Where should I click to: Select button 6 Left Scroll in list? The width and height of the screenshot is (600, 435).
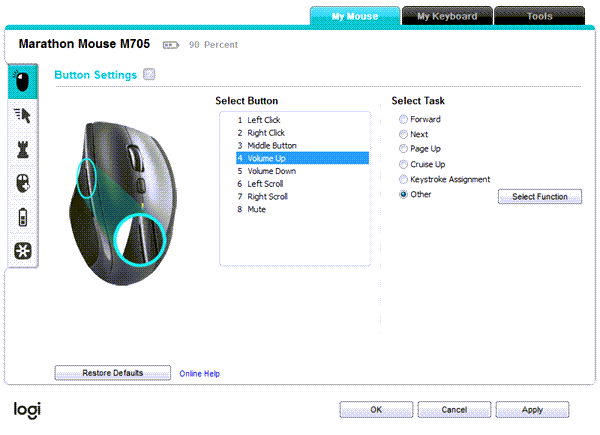(302, 184)
